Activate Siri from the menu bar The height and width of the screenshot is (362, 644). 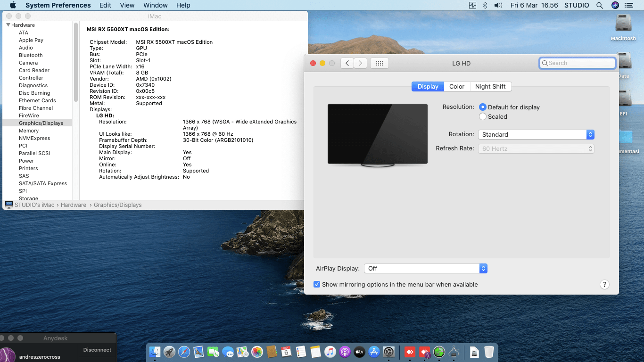(615, 5)
